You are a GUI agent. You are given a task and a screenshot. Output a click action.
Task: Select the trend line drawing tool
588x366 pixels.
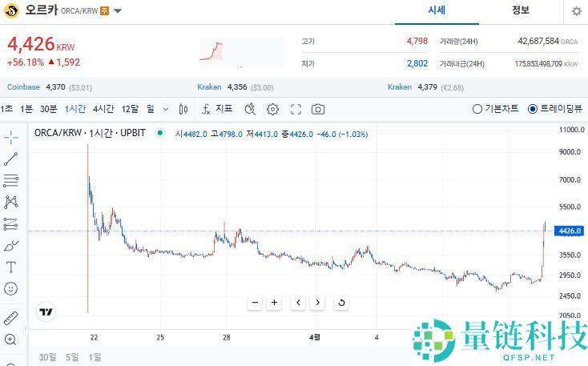coord(11,159)
